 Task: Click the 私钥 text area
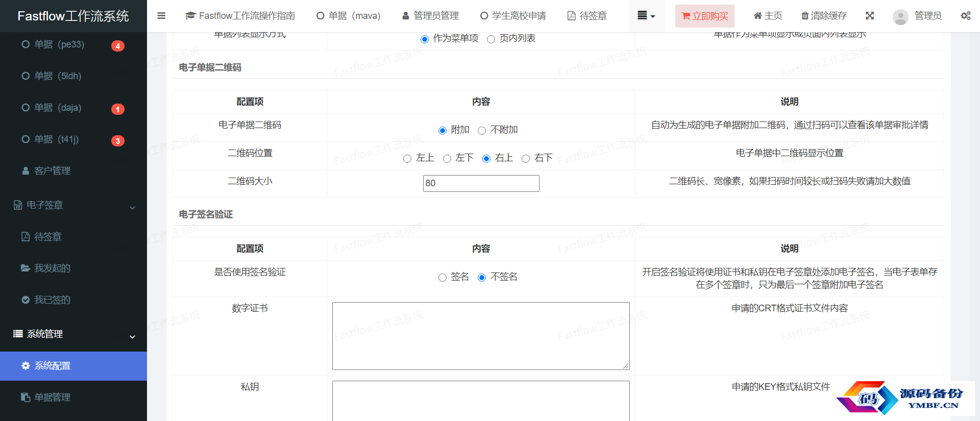click(481, 401)
